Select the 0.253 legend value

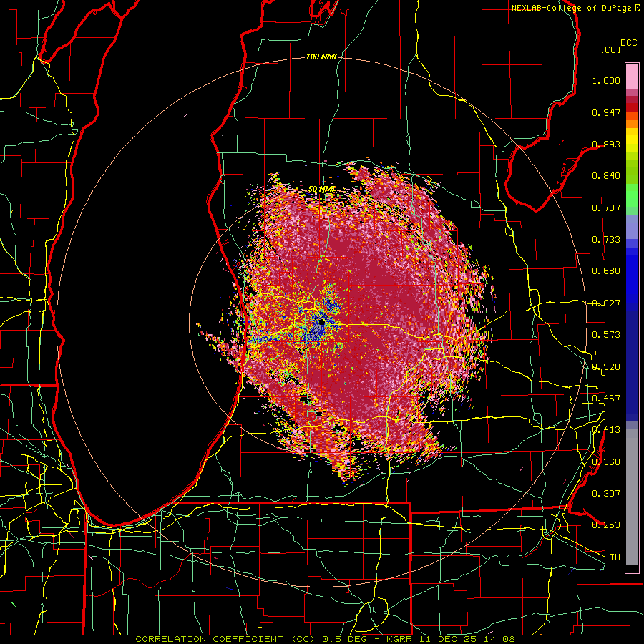click(606, 525)
